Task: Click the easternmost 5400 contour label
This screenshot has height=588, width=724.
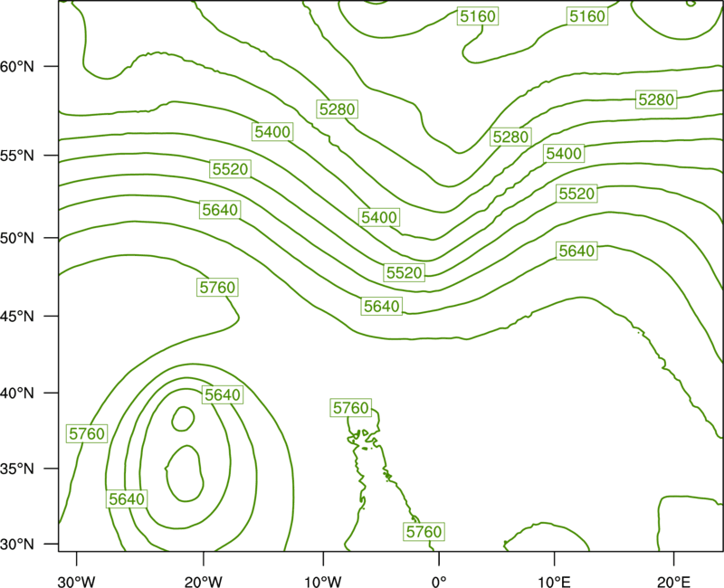Action: tap(564, 153)
